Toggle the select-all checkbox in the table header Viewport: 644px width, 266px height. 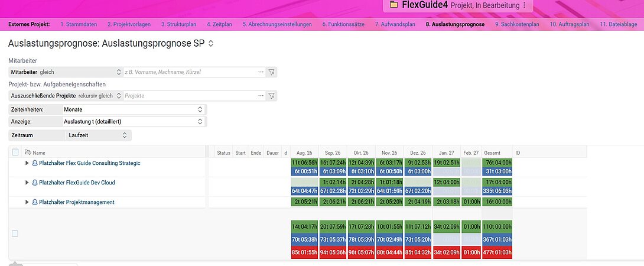[x=15, y=152]
